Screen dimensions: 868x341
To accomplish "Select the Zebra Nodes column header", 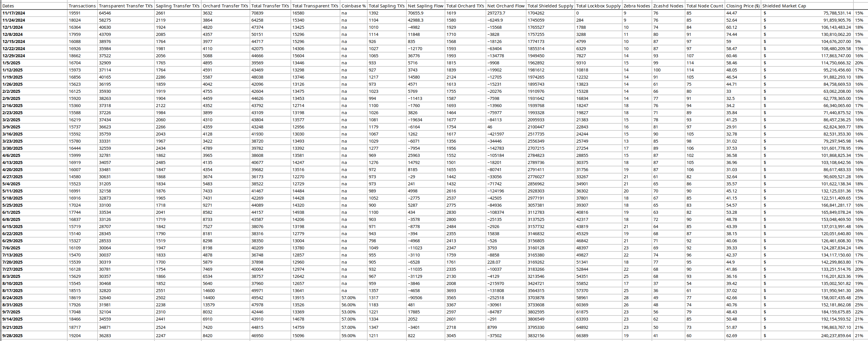I will [x=636, y=6].
